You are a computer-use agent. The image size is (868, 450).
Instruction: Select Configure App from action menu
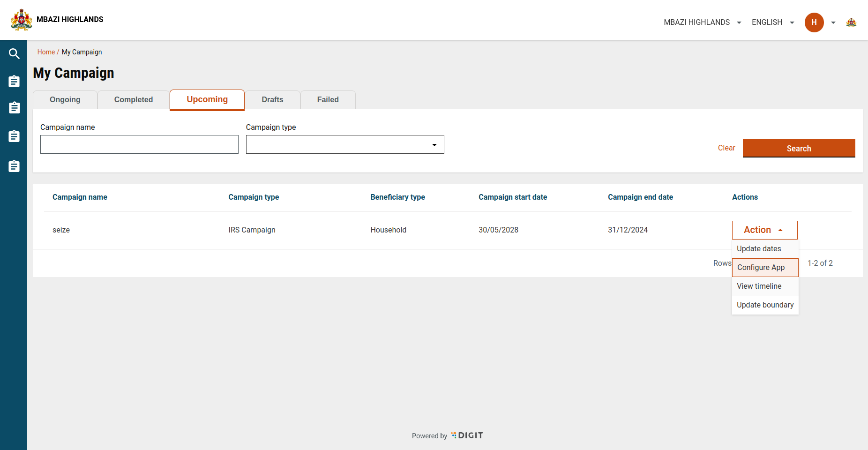click(764, 268)
